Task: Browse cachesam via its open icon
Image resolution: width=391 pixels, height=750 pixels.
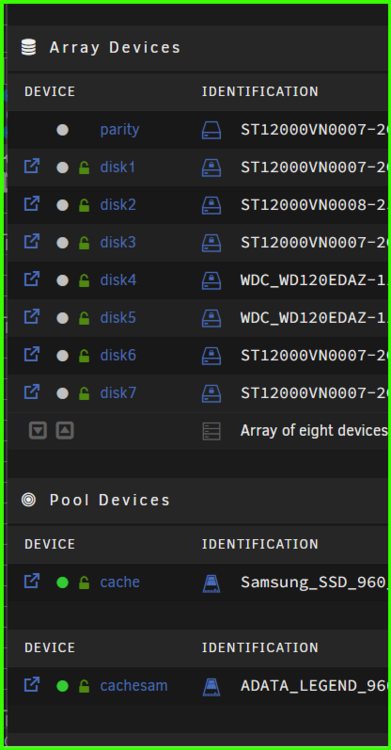Action: (x=32, y=685)
